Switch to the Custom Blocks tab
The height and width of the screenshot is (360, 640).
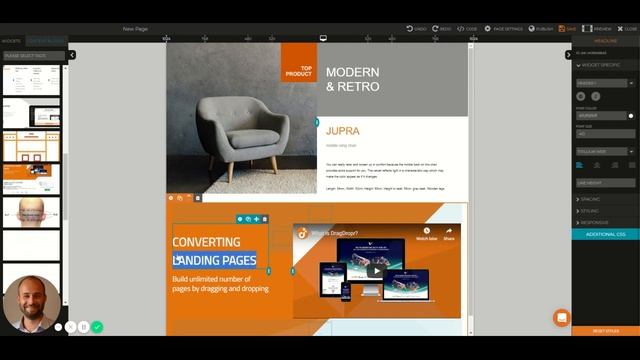46,41
